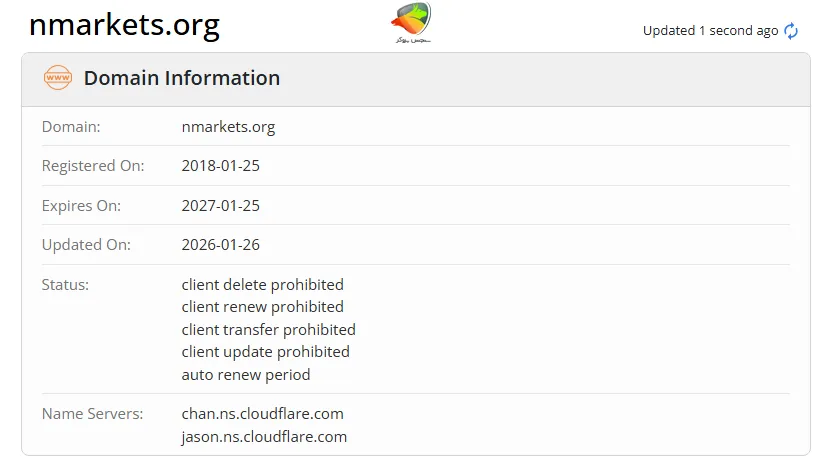Click 'client delete prohibited' status
Viewport: 821px width, 465px height.
[262, 285]
